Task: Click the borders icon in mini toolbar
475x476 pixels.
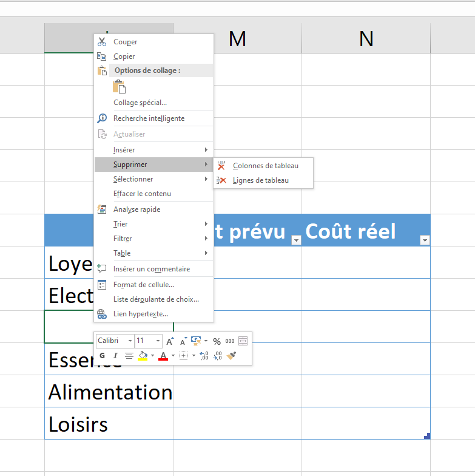Action: (183, 356)
